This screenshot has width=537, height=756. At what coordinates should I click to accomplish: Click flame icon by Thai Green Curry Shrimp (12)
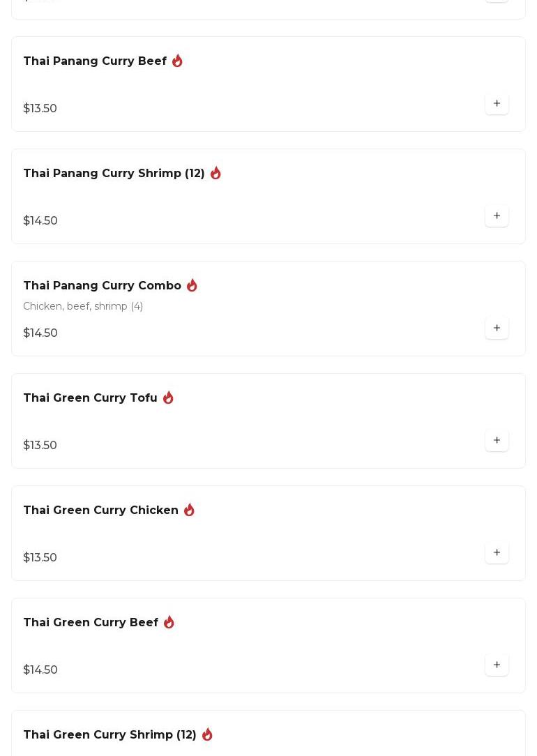click(207, 734)
